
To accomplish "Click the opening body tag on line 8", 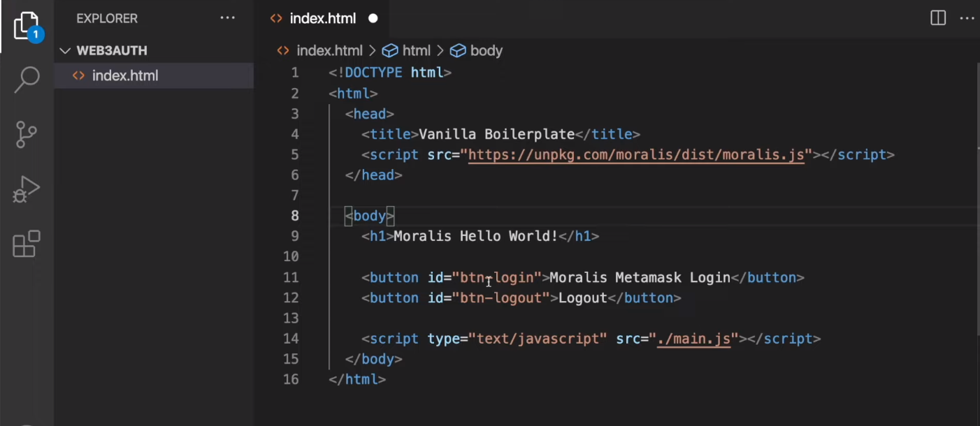I will [370, 216].
